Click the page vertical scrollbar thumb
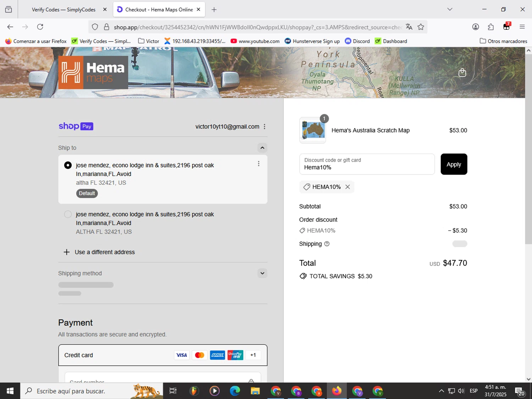Viewport: 532px width, 399px height. 528,149
